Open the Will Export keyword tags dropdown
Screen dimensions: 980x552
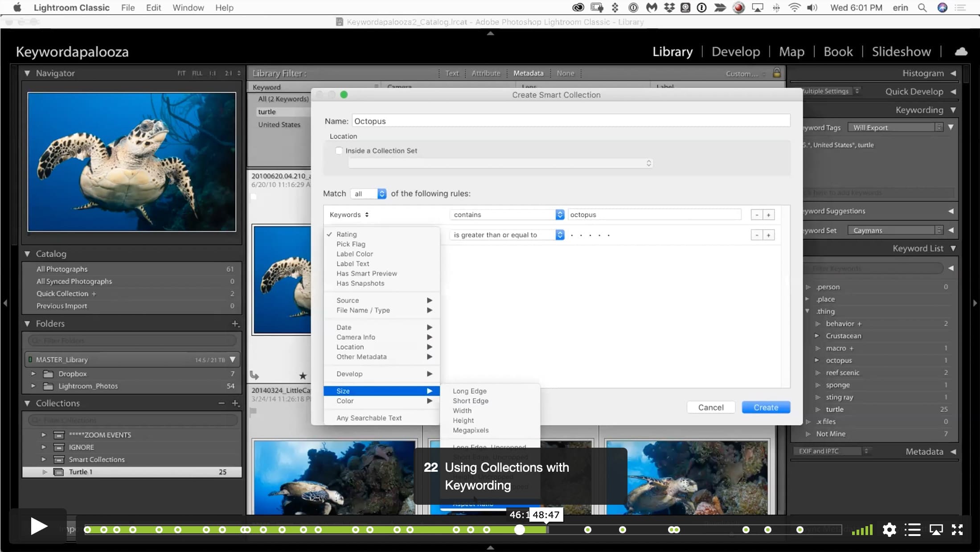point(895,128)
